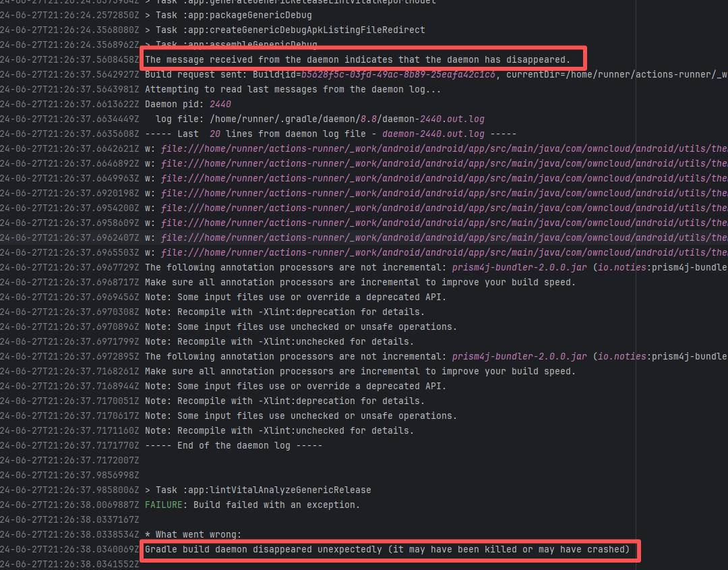Select the 'Attempting to read last messages' line

(293, 89)
